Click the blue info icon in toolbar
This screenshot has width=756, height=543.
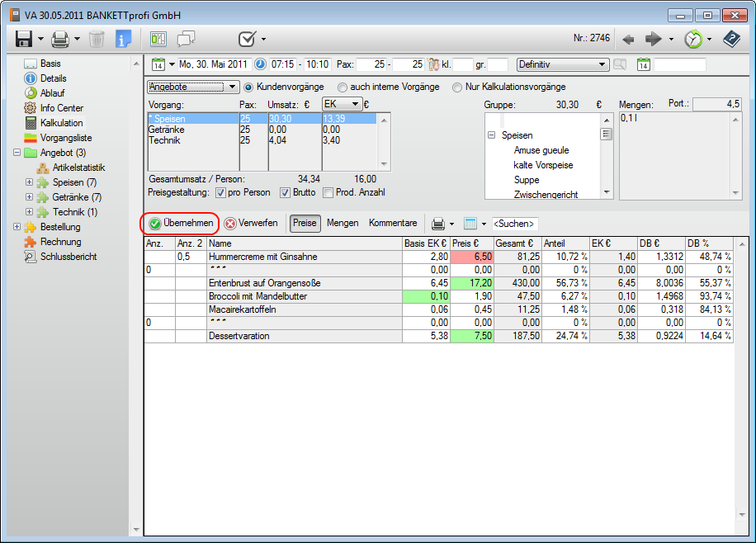point(123,39)
